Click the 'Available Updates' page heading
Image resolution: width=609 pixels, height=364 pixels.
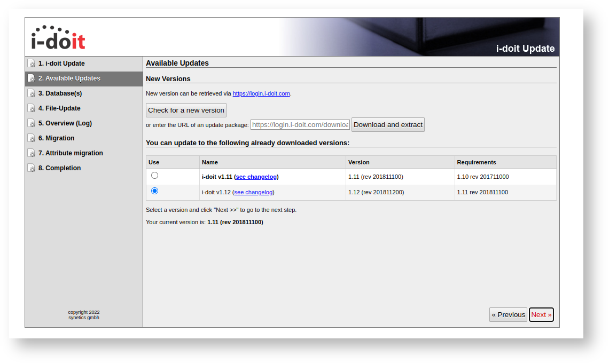pos(177,63)
